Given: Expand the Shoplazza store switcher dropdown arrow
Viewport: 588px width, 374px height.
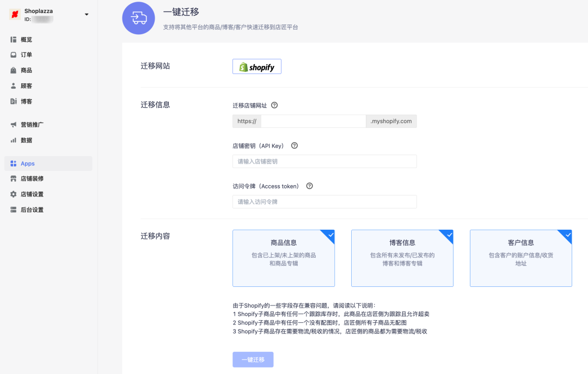Looking at the screenshot, I should coord(87,15).
